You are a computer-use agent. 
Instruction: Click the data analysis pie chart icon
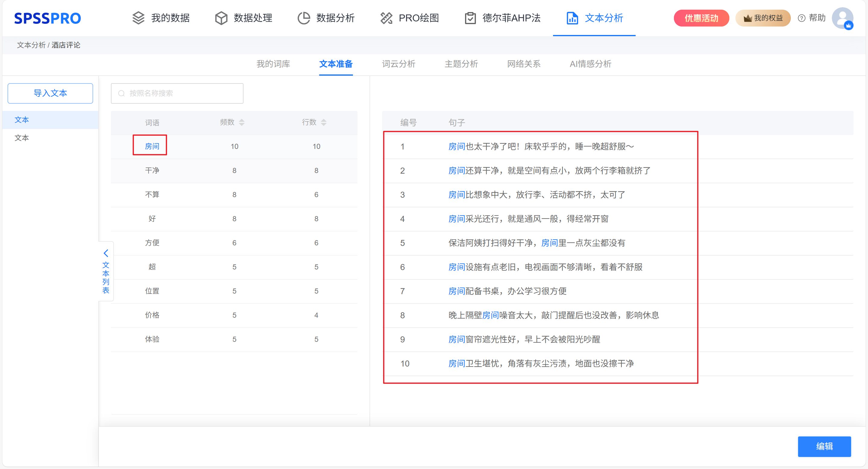click(x=303, y=18)
